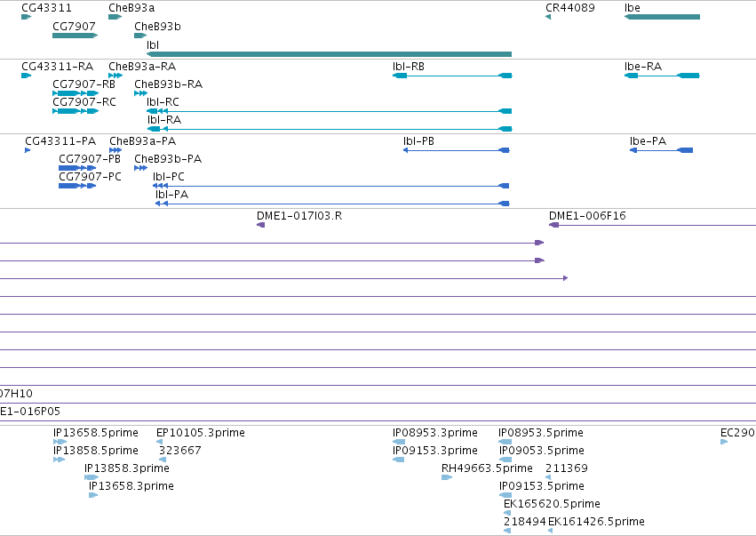Click EST IP09153.3prime label
Screen dimensions: 756x536
[x=435, y=451]
